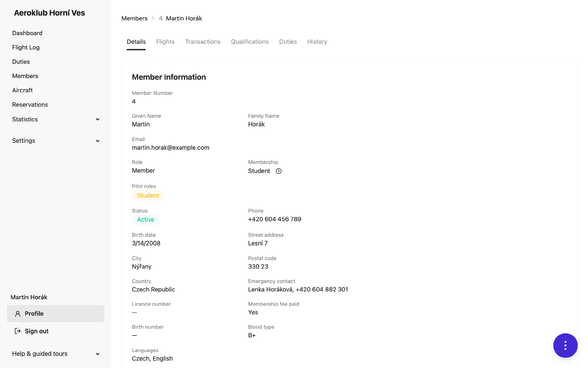Click the postal code 330 23
The height and width of the screenshot is (368, 588).
click(258, 267)
